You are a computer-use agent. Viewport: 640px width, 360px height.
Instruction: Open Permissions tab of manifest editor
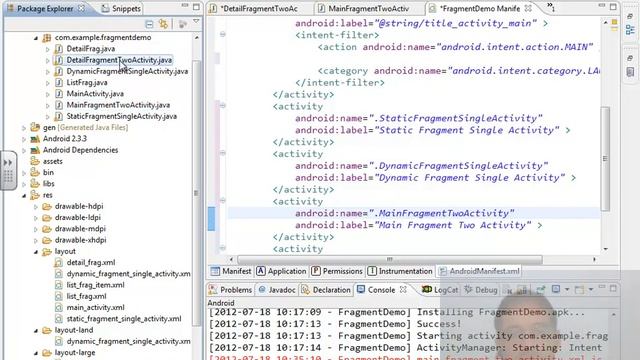tap(337, 271)
